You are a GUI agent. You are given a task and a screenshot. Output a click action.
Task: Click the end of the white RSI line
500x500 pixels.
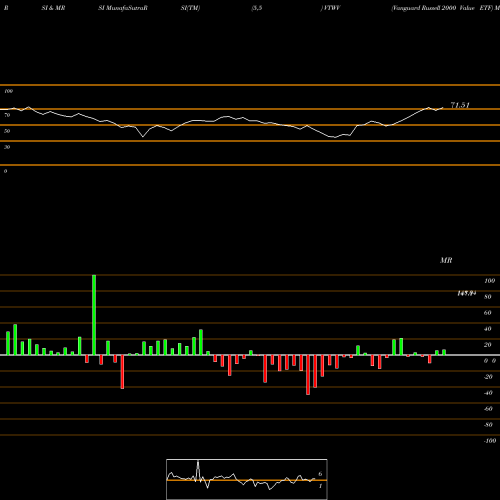[x=443, y=108]
